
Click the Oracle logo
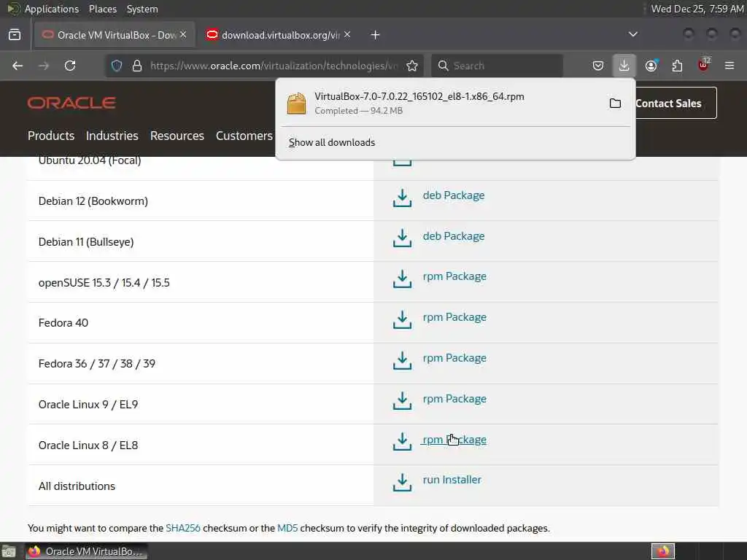71,103
